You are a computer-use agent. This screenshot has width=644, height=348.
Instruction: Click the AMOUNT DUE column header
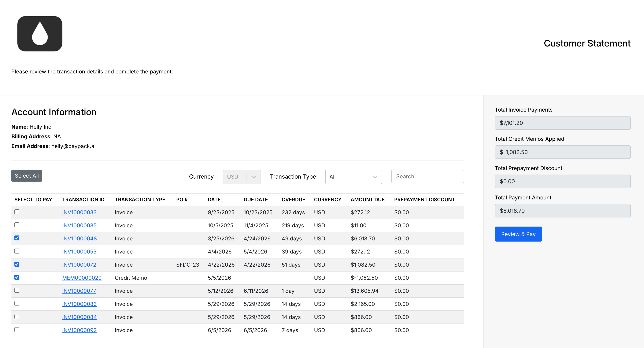(367, 199)
